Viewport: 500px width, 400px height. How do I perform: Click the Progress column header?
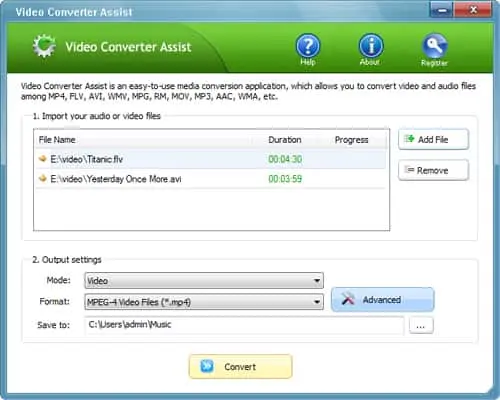click(351, 140)
